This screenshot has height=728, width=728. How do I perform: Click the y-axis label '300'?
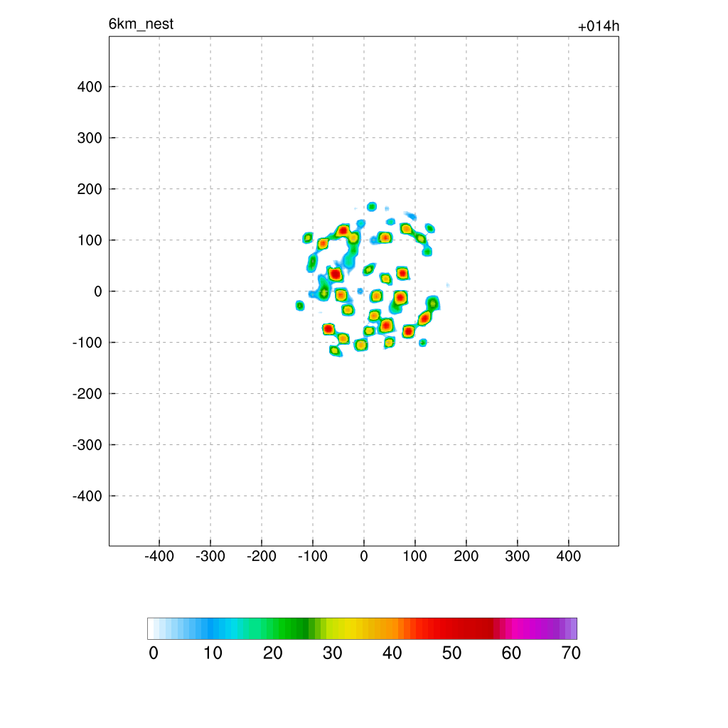click(90, 138)
